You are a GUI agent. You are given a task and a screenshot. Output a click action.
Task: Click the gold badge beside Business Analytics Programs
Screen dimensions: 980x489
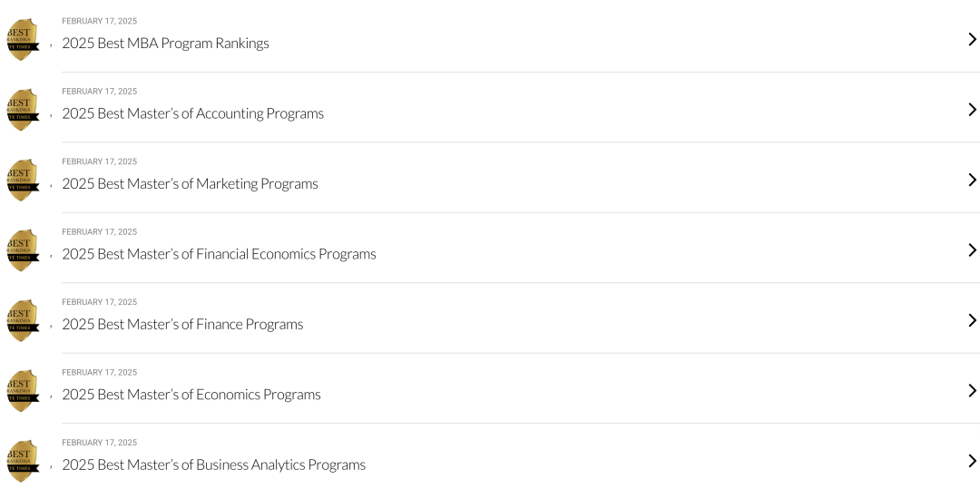pyautogui.click(x=23, y=461)
